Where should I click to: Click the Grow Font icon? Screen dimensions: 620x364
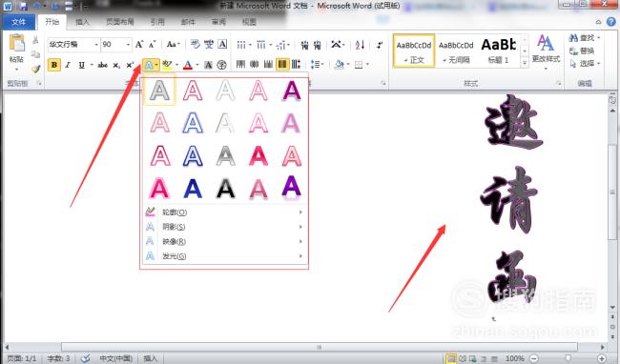139,44
